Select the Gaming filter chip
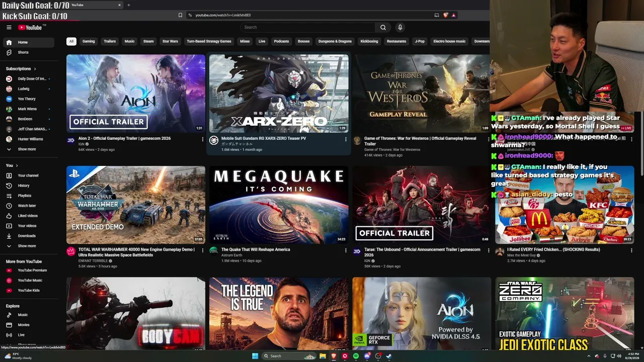The image size is (644, 362). [x=89, y=41]
